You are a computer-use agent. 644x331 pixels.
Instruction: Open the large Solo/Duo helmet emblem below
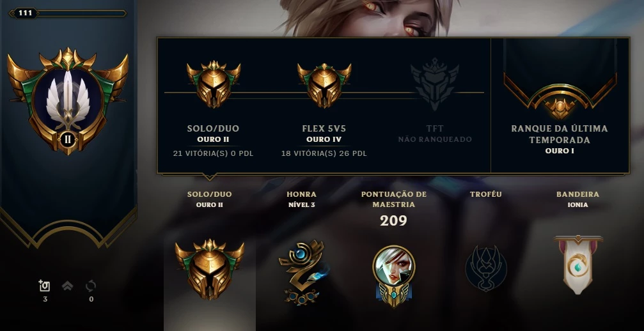(210, 269)
